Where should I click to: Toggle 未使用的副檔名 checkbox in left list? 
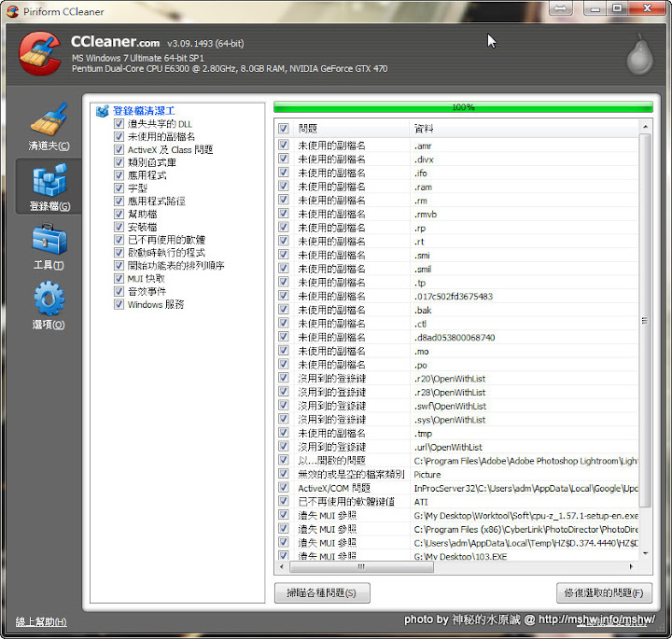(x=119, y=136)
